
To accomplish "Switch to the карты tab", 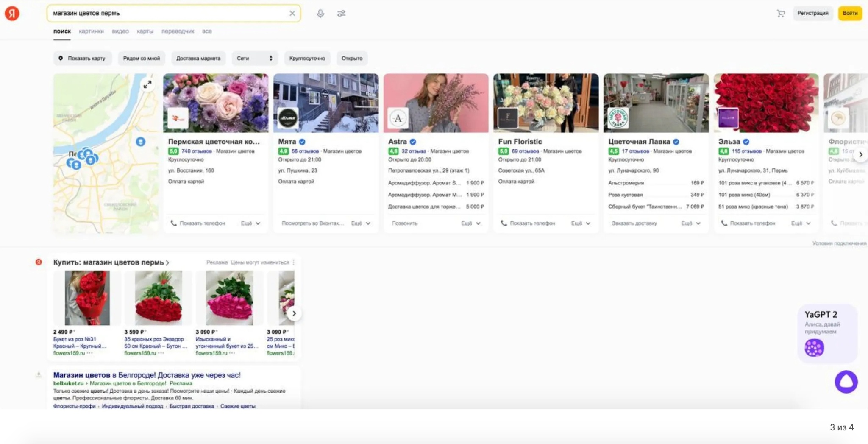I will pyautogui.click(x=145, y=31).
